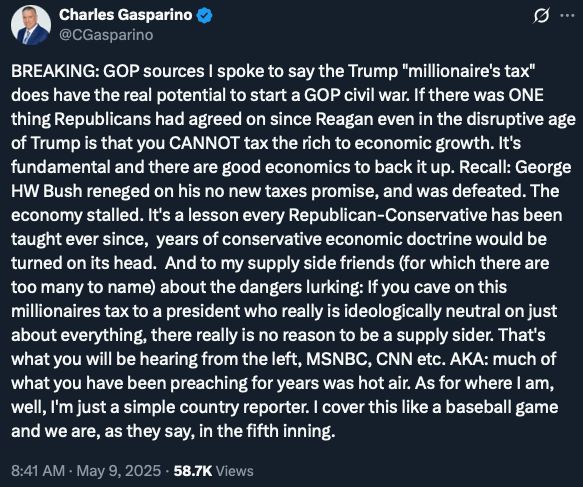
Task: Click the word CNN in the post
Action: [394, 359]
